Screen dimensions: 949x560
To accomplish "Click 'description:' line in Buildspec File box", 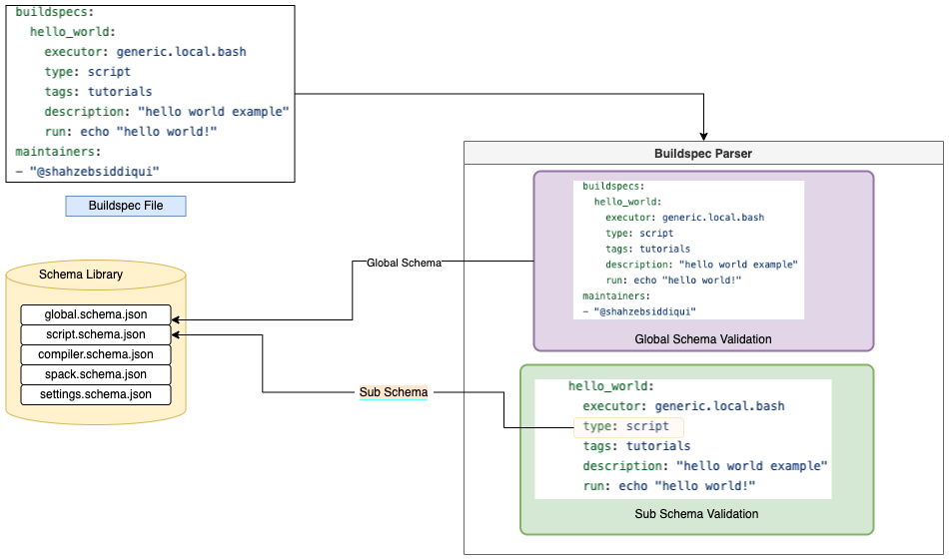I will (x=167, y=112).
